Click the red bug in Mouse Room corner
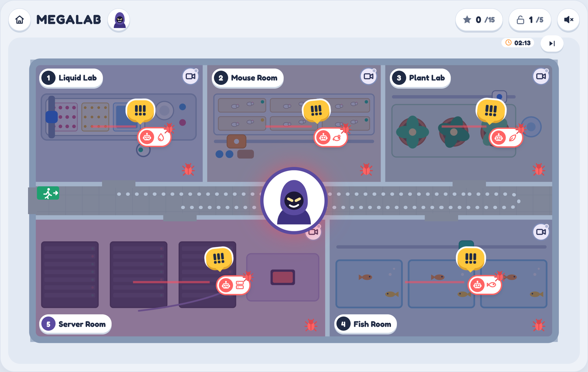The height and width of the screenshot is (372, 588). [x=366, y=169]
